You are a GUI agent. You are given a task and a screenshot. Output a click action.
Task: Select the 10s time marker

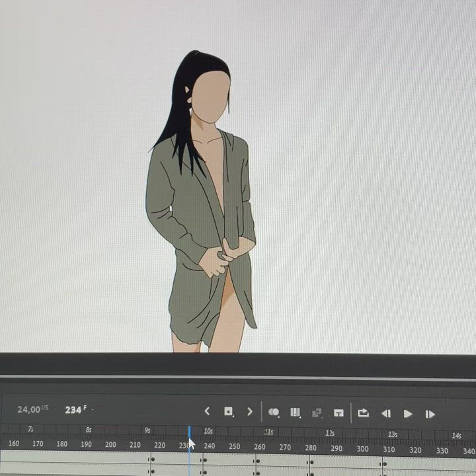click(x=208, y=431)
